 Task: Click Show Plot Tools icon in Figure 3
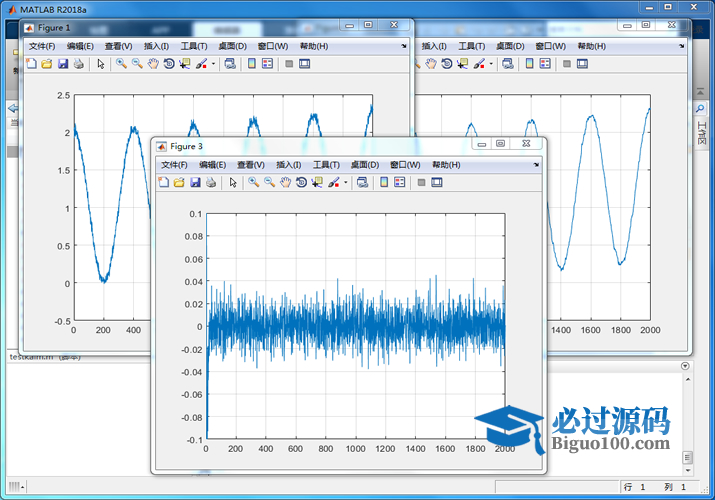point(436,182)
